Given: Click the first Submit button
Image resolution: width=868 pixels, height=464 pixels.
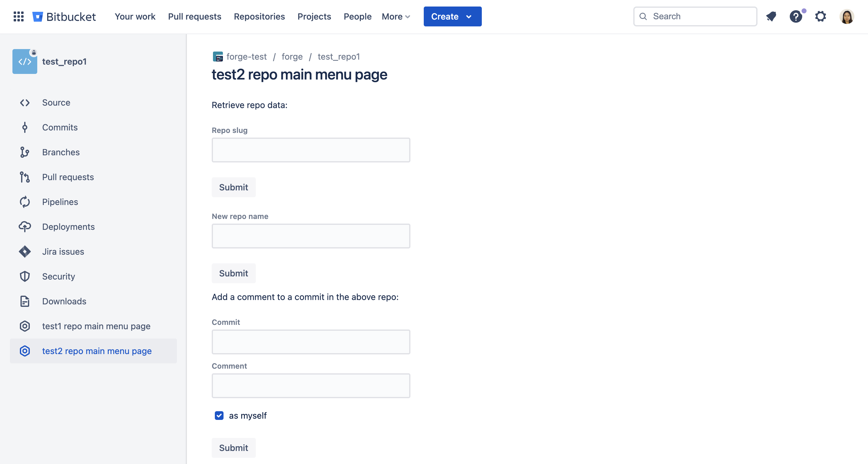Looking at the screenshot, I should point(233,187).
